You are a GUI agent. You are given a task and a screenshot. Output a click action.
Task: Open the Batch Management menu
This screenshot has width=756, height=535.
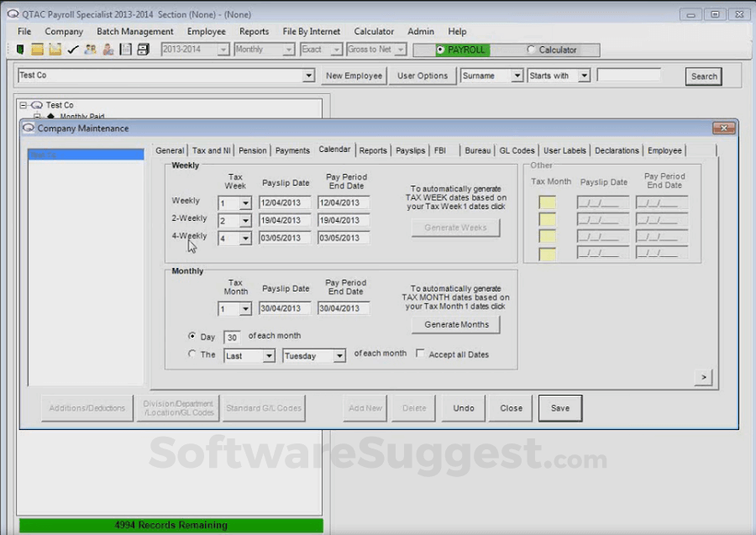coord(134,31)
